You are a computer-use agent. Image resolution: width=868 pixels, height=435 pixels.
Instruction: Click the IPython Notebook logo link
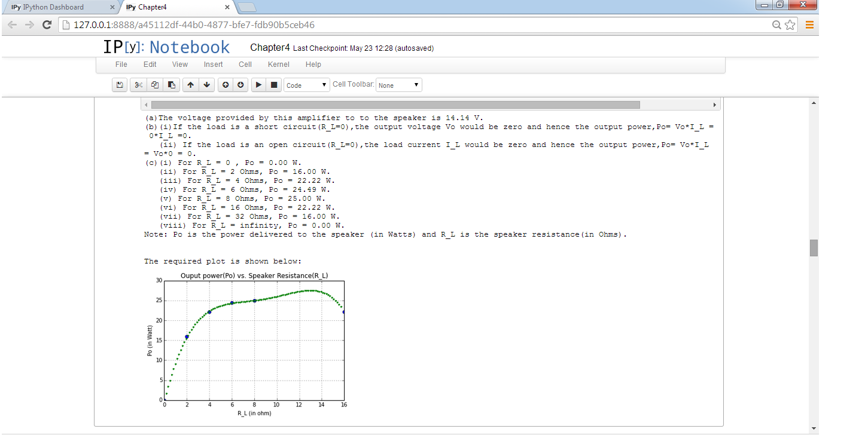pyautogui.click(x=166, y=47)
